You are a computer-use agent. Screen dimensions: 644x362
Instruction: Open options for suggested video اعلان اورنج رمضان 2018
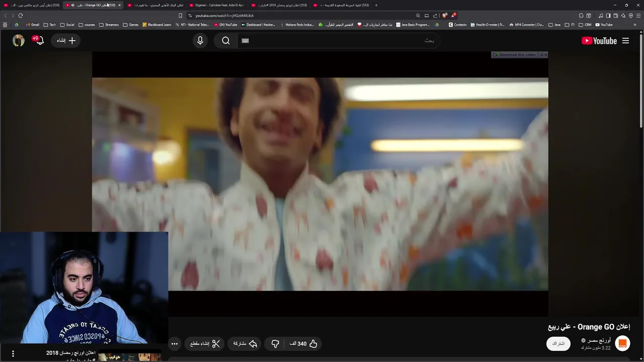[13, 353]
